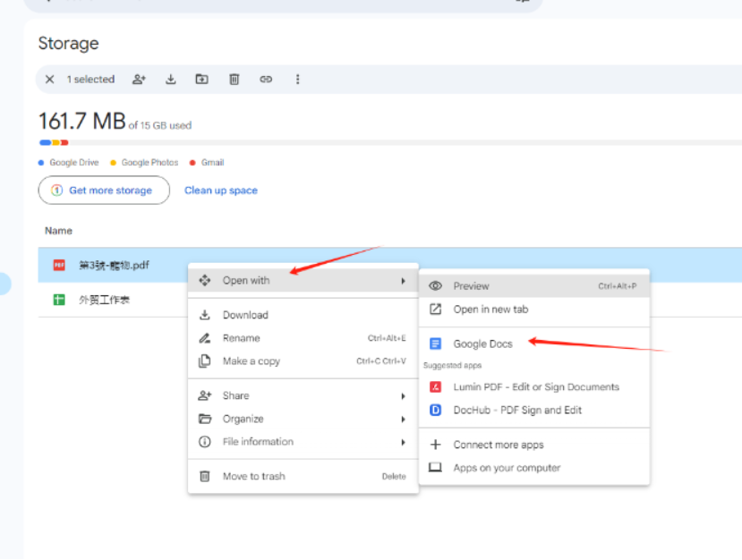
Task: Click the Move to folder toolbar icon
Action: (x=201, y=80)
